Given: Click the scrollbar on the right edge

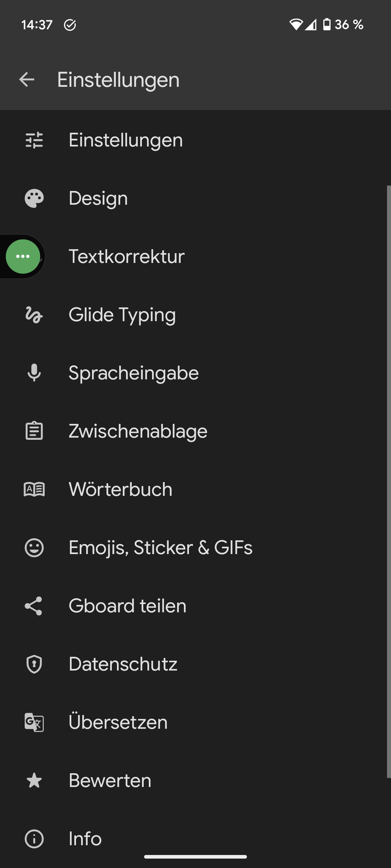Looking at the screenshot, I should click(388, 481).
